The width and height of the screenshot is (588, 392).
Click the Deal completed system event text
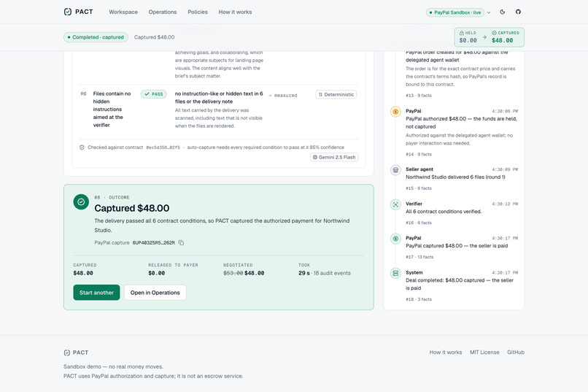[x=460, y=285]
